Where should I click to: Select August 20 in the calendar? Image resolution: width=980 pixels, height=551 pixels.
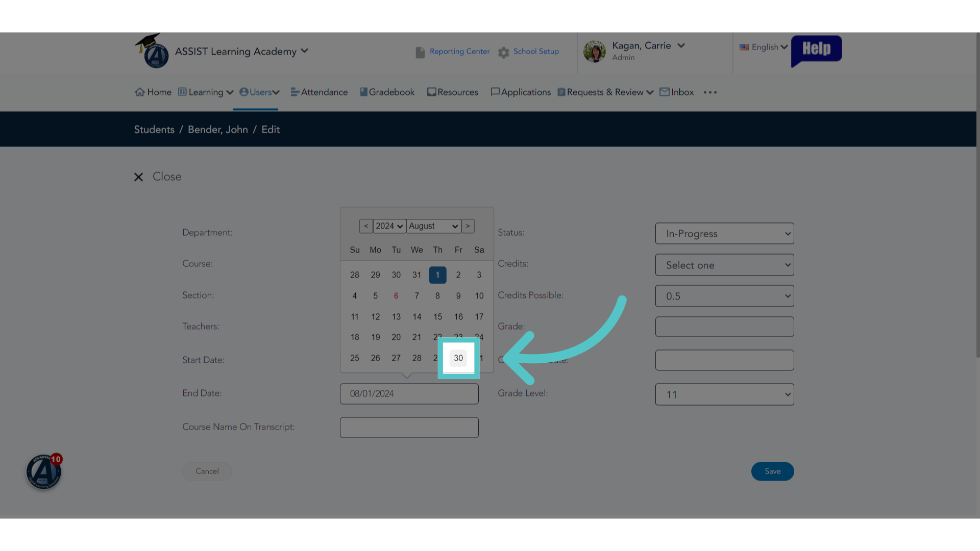tap(396, 337)
